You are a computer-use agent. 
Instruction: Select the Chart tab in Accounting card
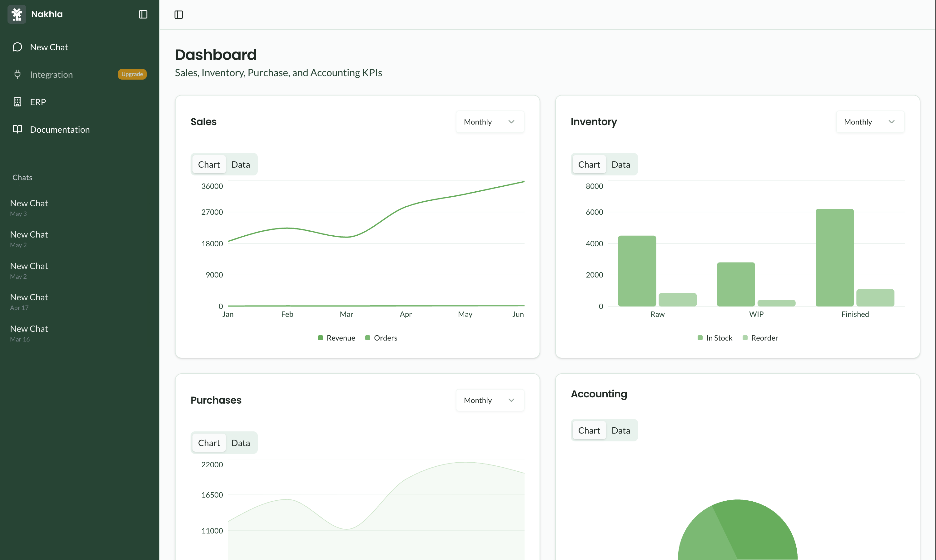pos(589,430)
